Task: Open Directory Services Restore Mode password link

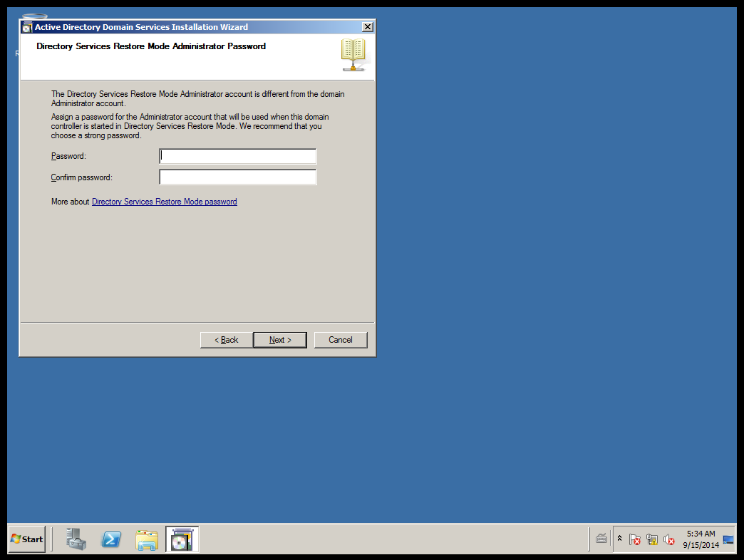Action: point(164,202)
